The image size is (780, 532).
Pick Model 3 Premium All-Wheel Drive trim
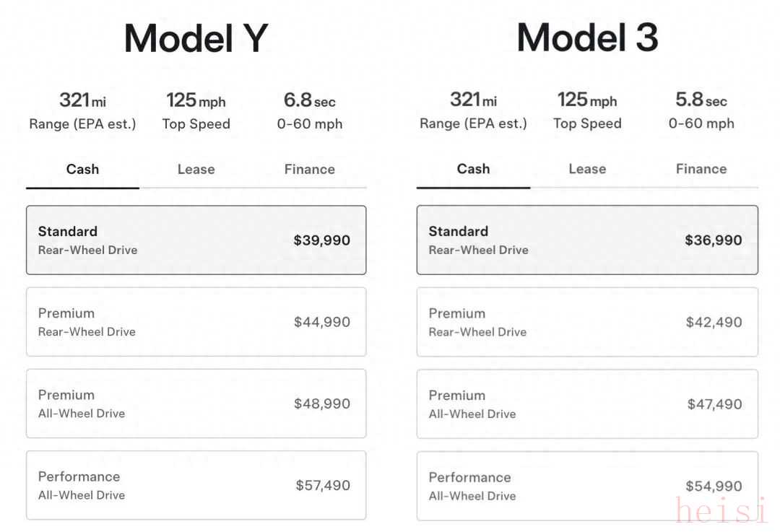[x=587, y=404]
